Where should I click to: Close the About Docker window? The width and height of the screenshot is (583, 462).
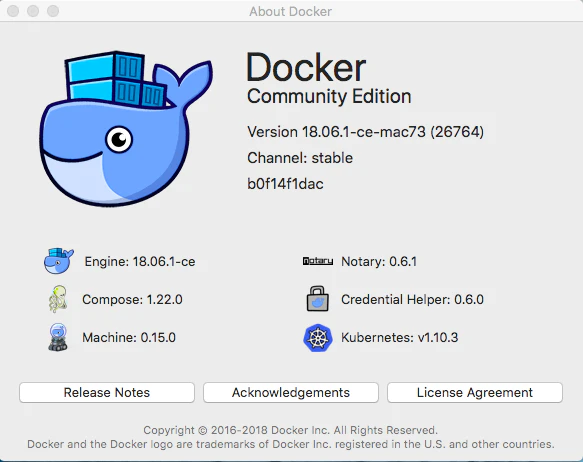pyautogui.click(x=13, y=11)
